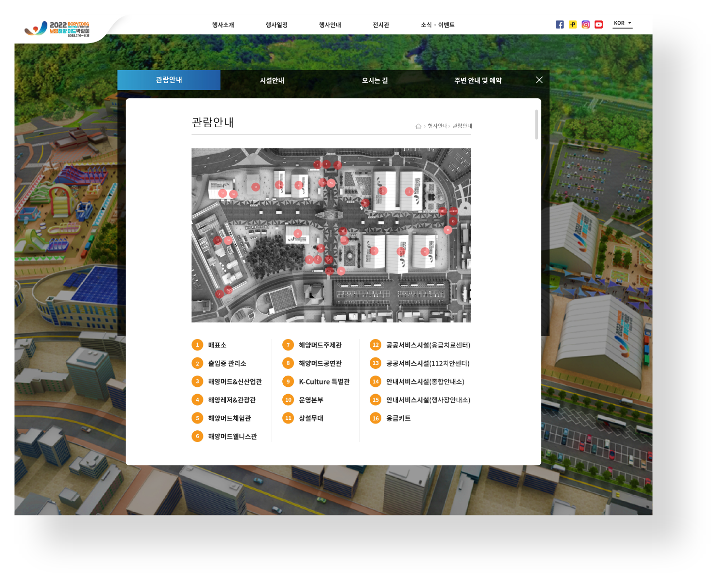725x588 pixels.
Task: Click the panel's vertical scrollbar
Action: coord(536,124)
